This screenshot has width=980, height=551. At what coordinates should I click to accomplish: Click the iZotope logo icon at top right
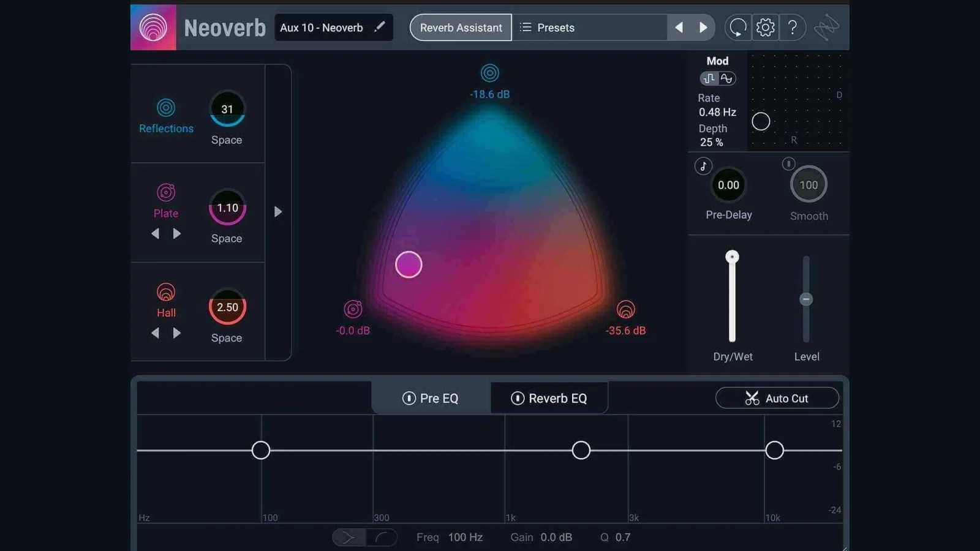point(827,28)
